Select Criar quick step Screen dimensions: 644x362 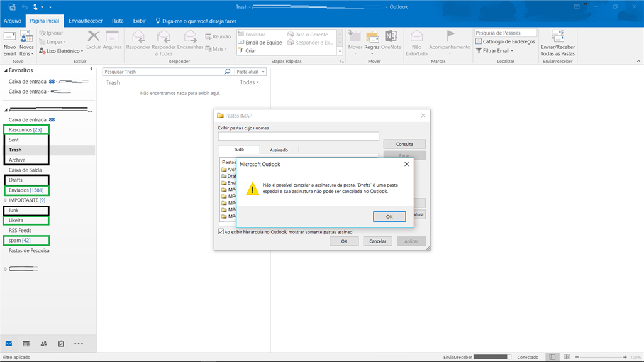coord(247,50)
